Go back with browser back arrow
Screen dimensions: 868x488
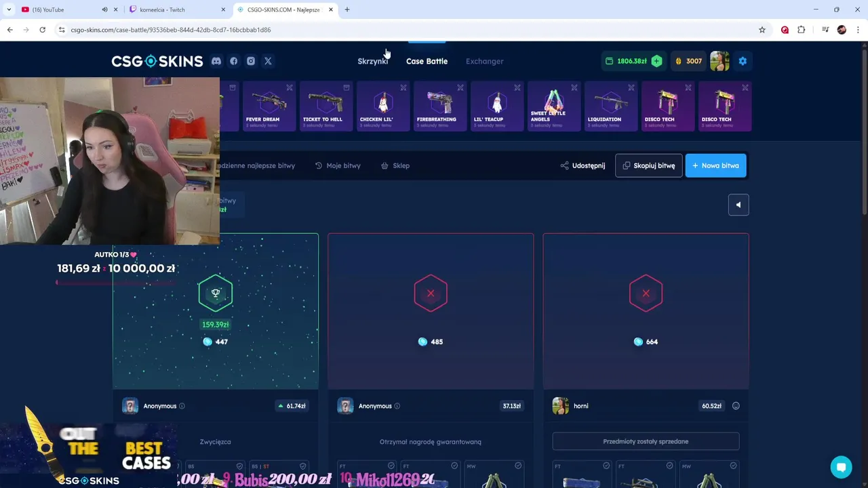[x=9, y=30]
